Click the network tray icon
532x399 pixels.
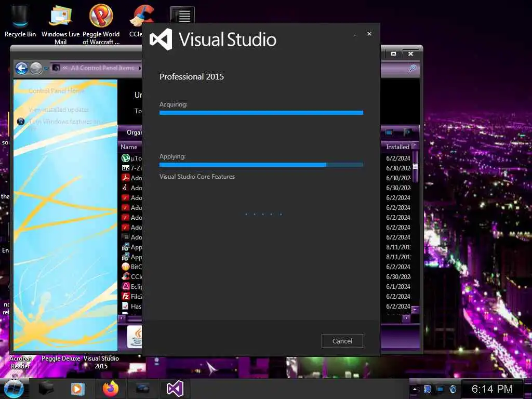pos(440,389)
